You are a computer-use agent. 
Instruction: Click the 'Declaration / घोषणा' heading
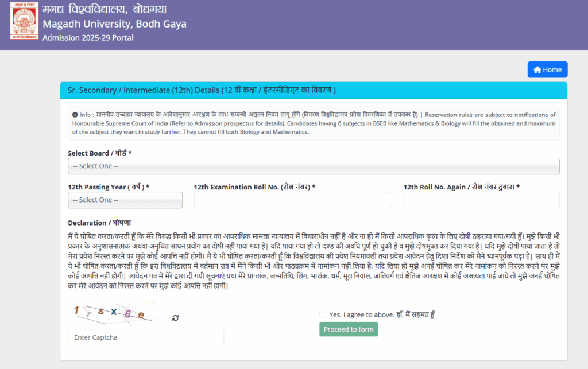tap(99, 223)
